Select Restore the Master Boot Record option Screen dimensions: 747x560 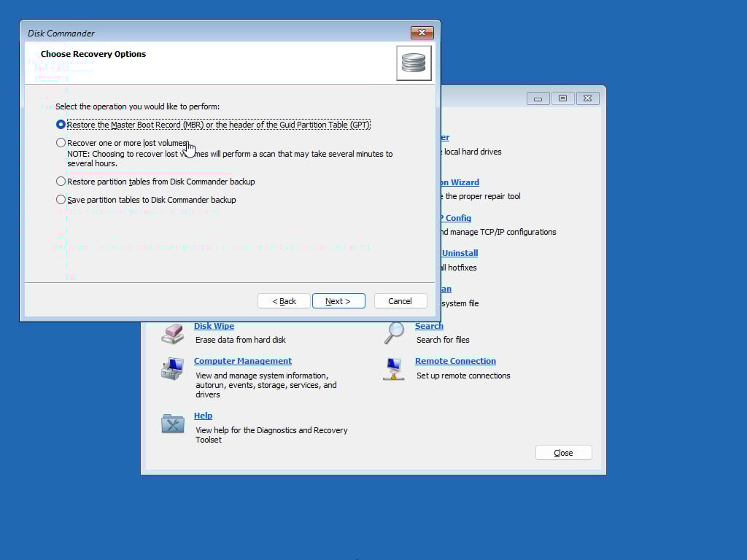pos(61,125)
